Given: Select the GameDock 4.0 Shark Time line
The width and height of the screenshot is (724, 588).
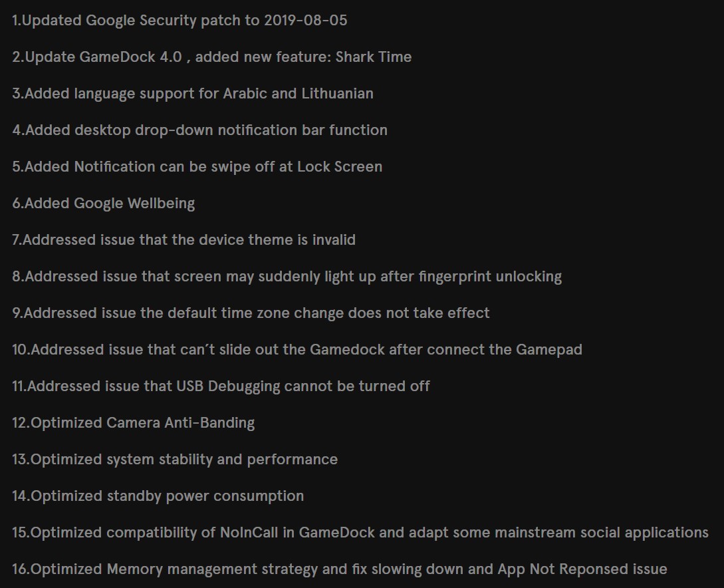Looking at the screenshot, I should [x=212, y=57].
